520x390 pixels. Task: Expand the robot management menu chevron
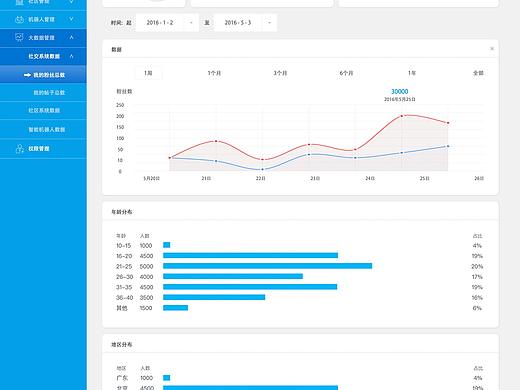[x=71, y=19]
